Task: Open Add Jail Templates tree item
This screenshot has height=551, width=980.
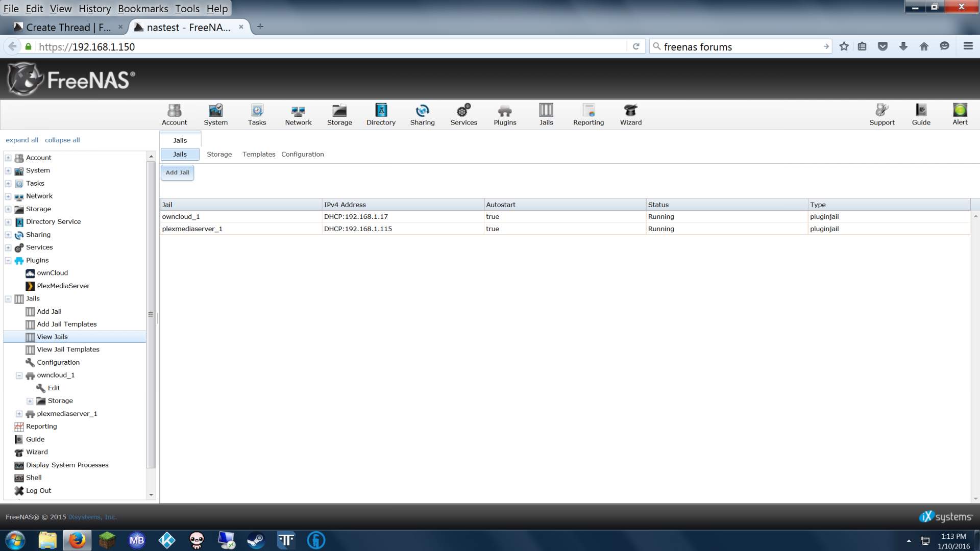Action: [66, 324]
